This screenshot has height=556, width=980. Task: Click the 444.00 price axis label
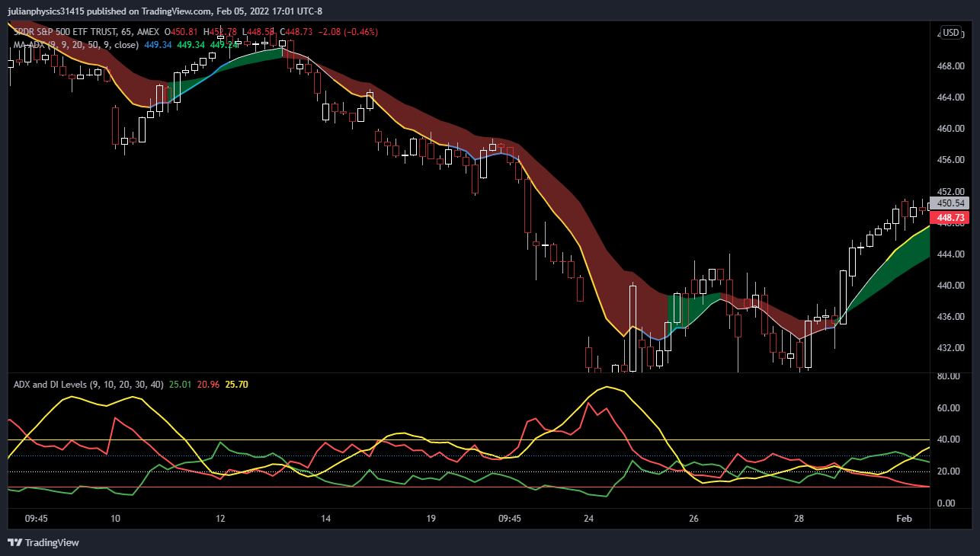point(951,254)
